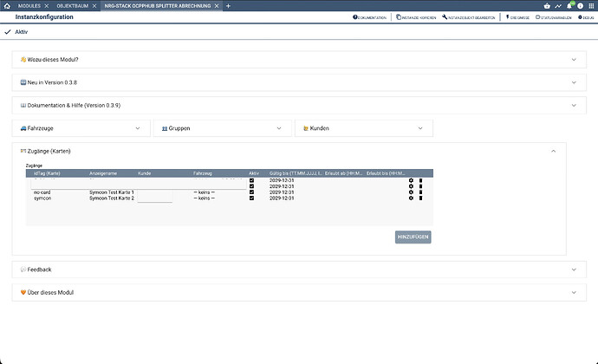Click the 2029-12-31 date in 'symcon' row

click(282, 198)
